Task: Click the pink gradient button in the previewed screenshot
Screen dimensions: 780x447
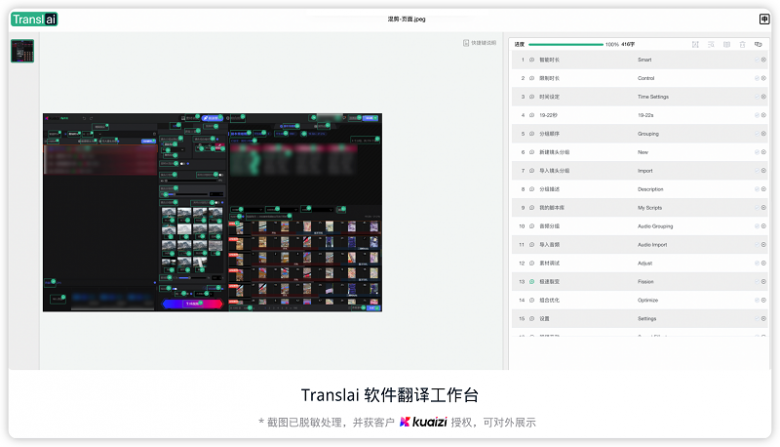Action: 193,303
